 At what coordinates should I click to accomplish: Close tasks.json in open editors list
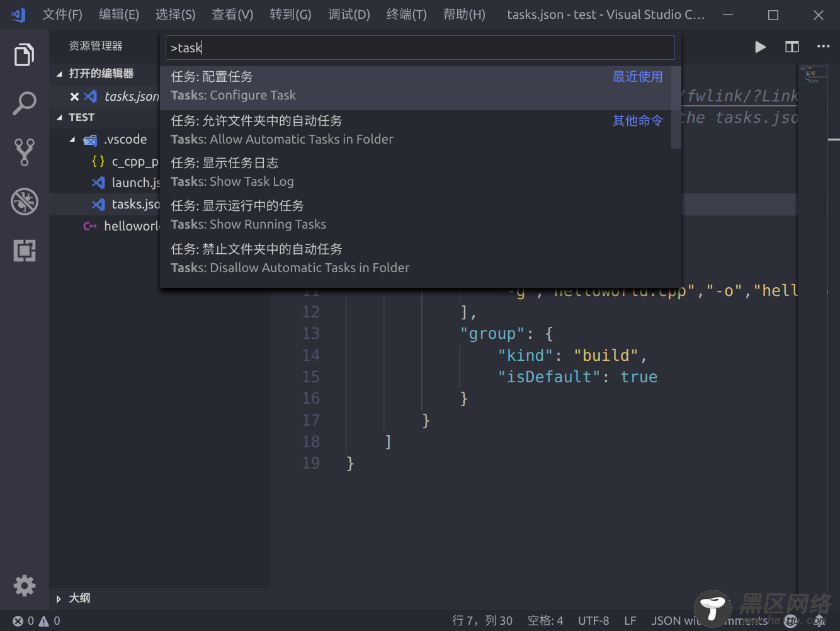[x=74, y=96]
